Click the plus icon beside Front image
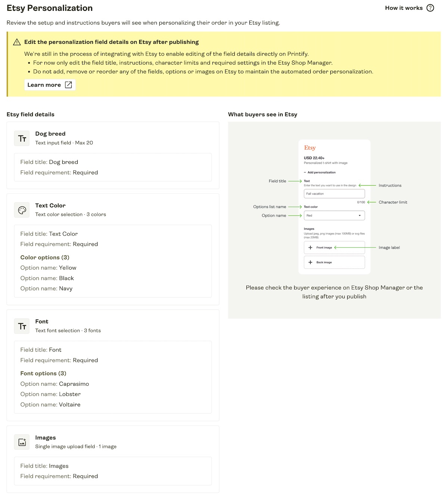448x497 pixels. [x=310, y=248]
